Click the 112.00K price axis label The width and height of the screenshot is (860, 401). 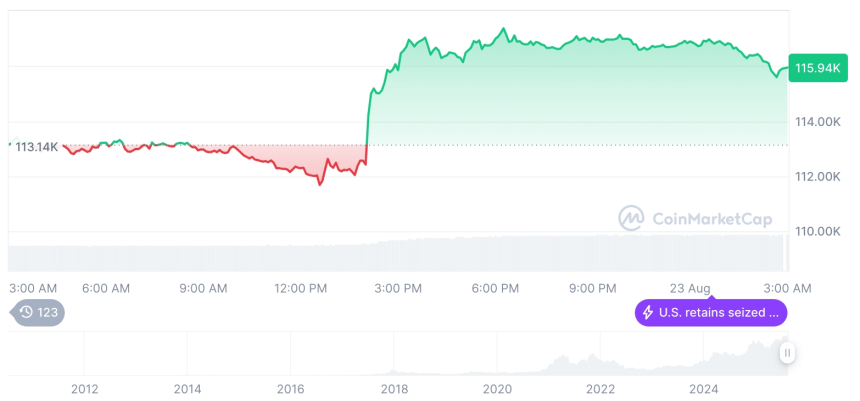[x=817, y=177]
